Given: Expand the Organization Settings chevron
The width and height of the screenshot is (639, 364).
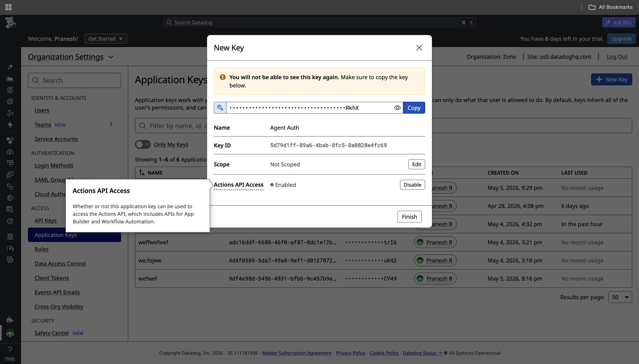Looking at the screenshot, I should 111,57.
